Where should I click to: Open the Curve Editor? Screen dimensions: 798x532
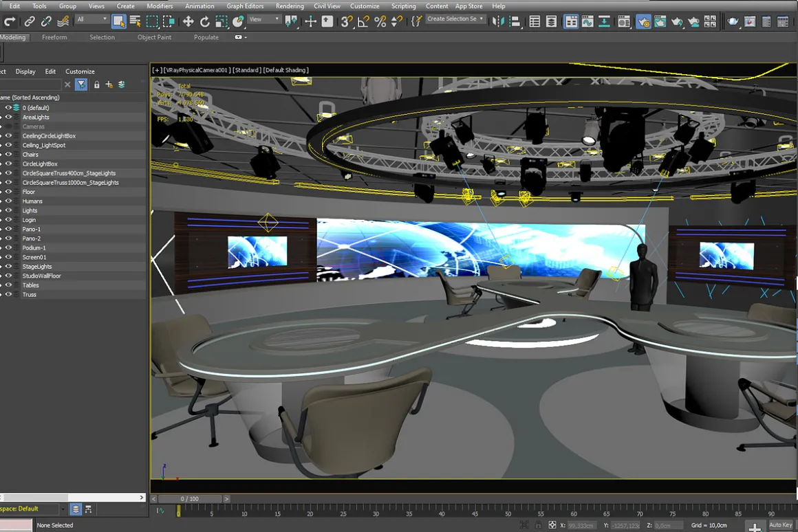pyautogui.click(x=587, y=21)
